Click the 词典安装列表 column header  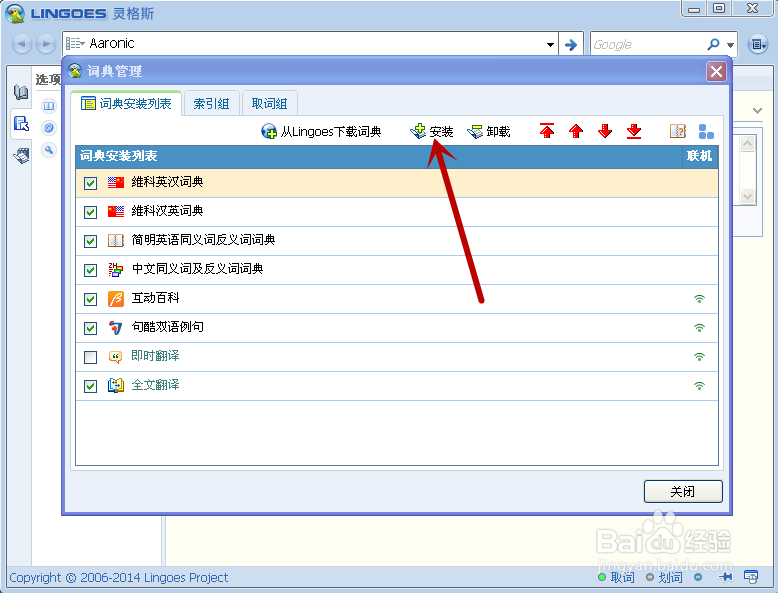(x=379, y=156)
